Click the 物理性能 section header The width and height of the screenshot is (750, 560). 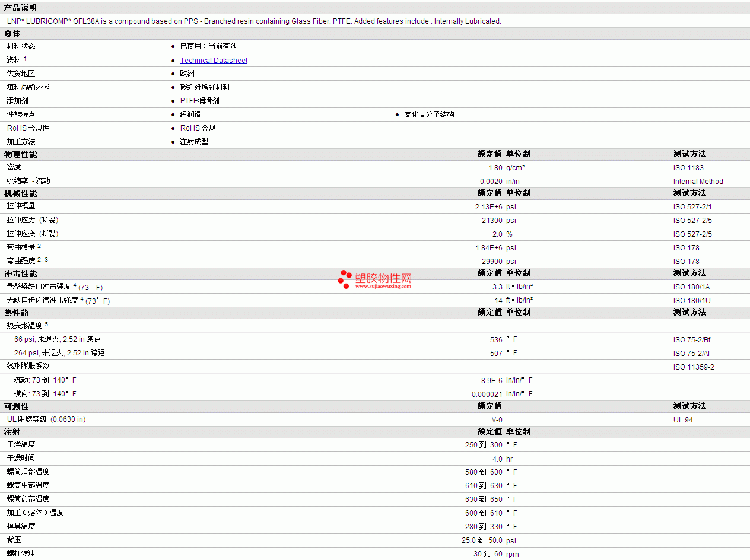pos(20,154)
